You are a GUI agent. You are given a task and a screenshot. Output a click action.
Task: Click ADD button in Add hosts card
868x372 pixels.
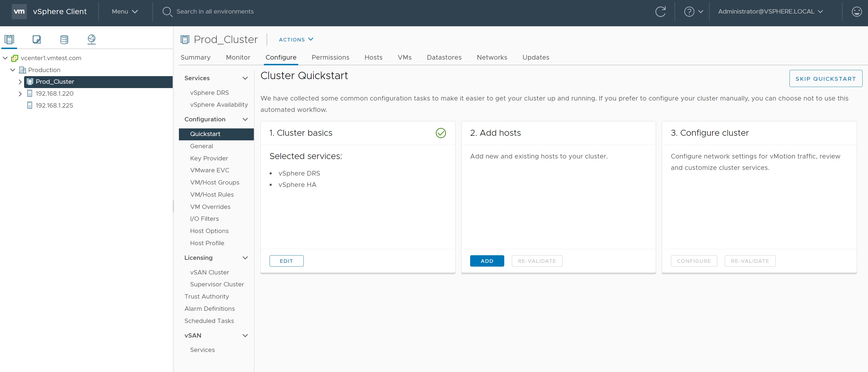pyautogui.click(x=487, y=261)
